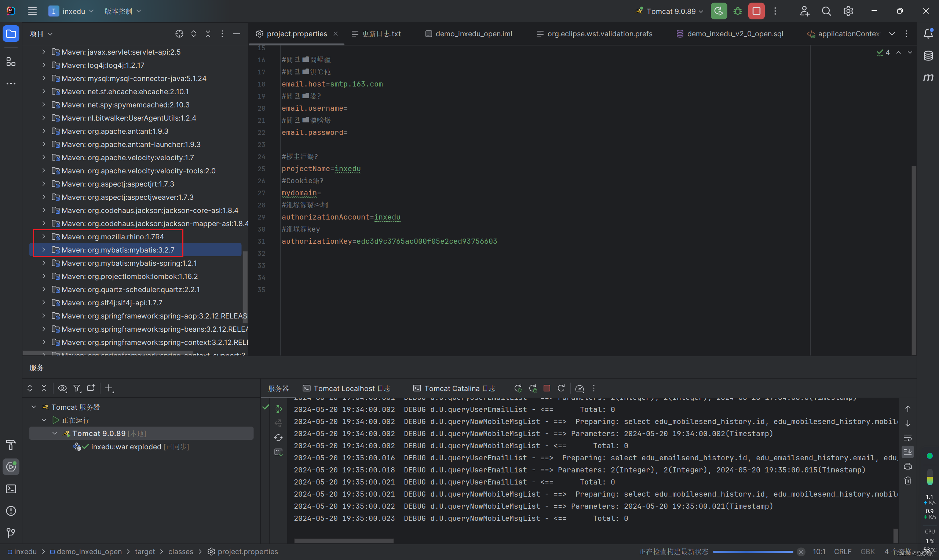Print the console output
This screenshot has height=560, width=939.
[908, 466]
